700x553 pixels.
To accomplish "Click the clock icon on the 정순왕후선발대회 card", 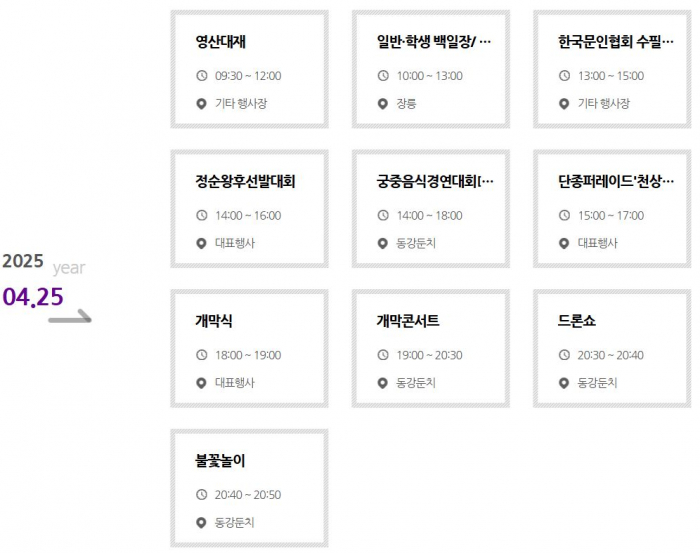I will point(202,216).
